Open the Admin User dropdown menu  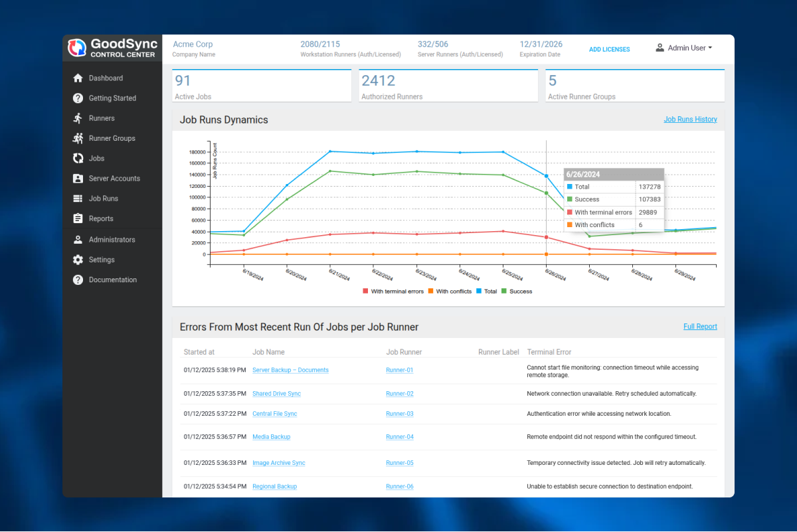pos(684,48)
